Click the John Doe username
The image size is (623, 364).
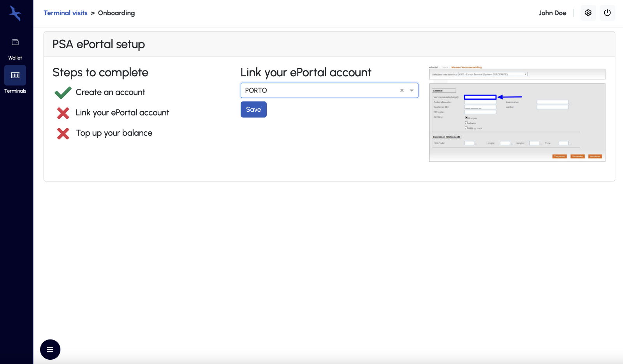tap(552, 13)
